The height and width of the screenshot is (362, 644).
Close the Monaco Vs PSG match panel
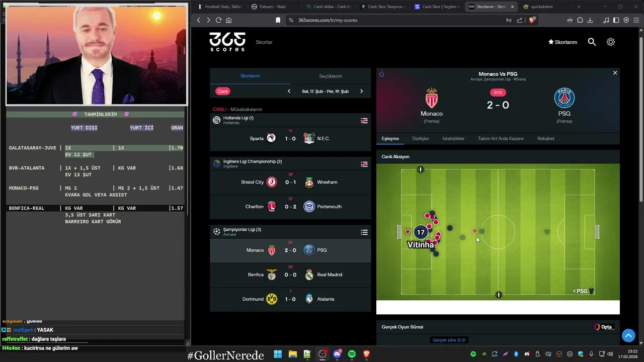615,73
